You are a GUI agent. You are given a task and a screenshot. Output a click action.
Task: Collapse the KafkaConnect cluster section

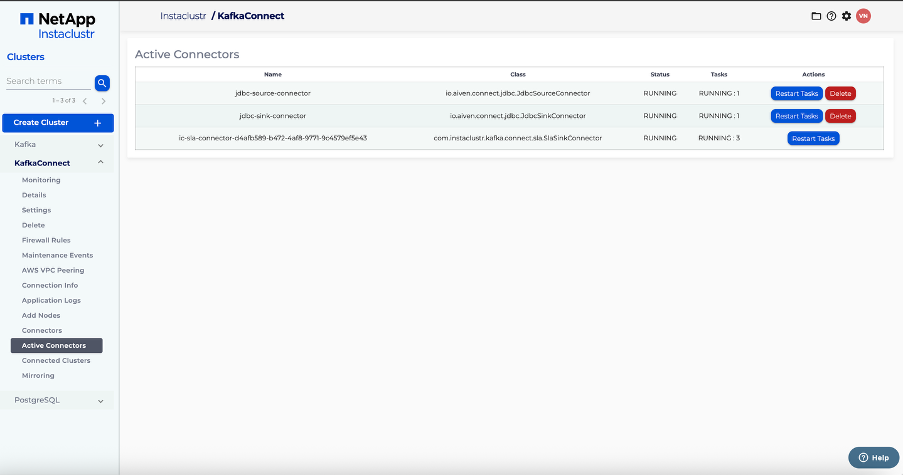[x=100, y=162]
